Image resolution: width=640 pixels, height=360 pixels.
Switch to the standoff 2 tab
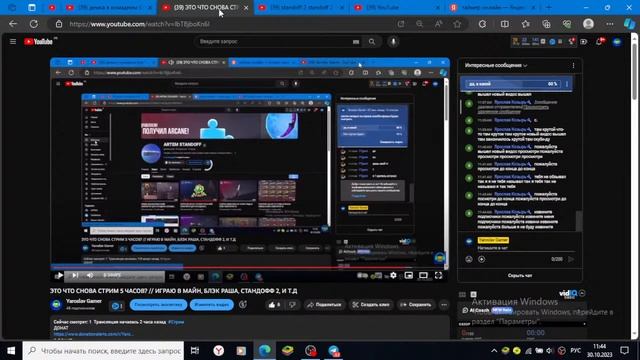(x=300, y=7)
